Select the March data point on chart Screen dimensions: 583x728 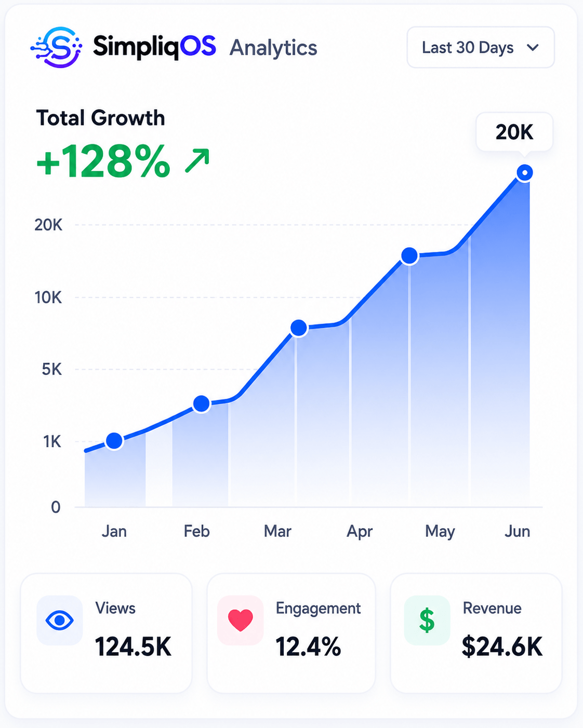299,328
